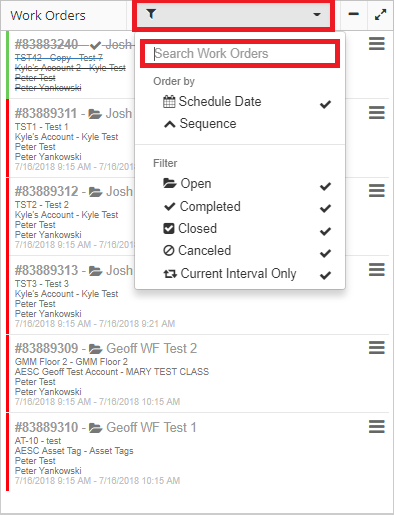
Task: Open hamburger menu for Geoff WF Test 1
Action: click(x=377, y=426)
